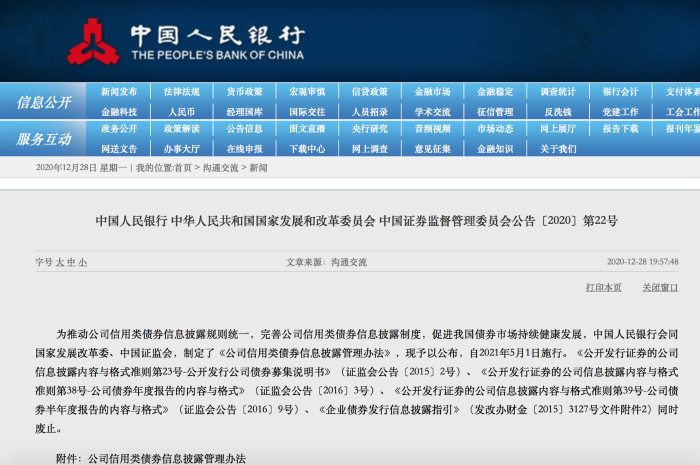Open 公告信息 under 服务互动

click(245, 129)
